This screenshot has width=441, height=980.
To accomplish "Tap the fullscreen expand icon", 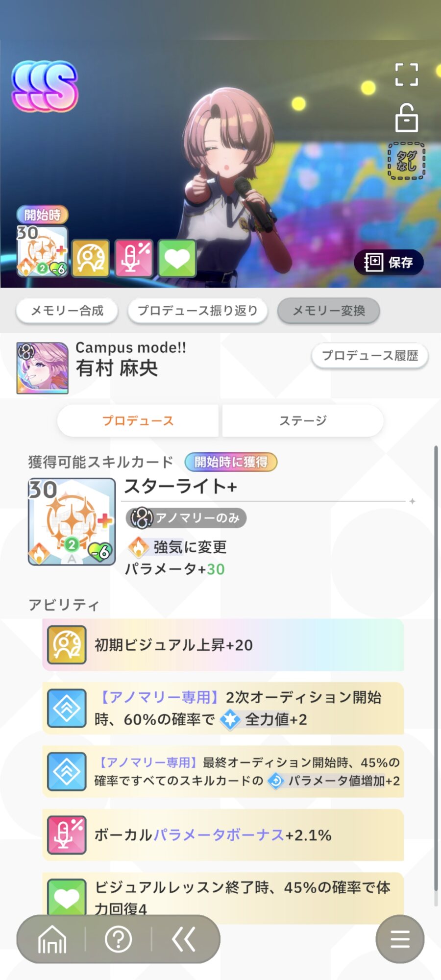I will [407, 74].
